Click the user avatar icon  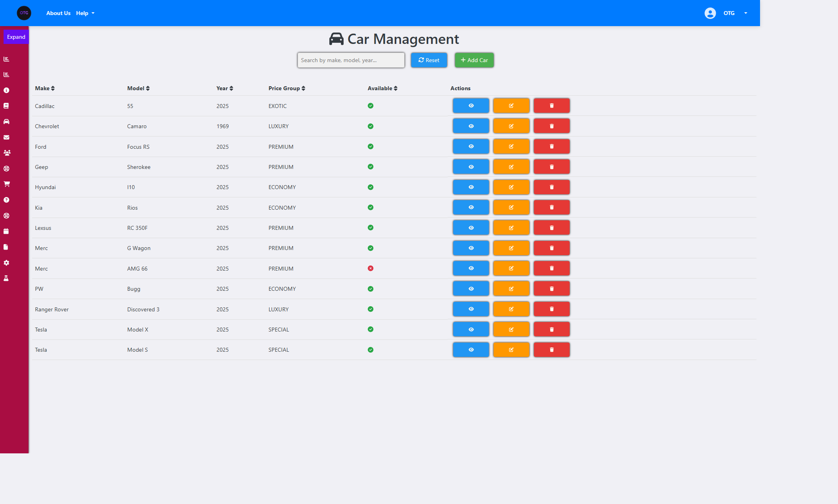[710, 13]
